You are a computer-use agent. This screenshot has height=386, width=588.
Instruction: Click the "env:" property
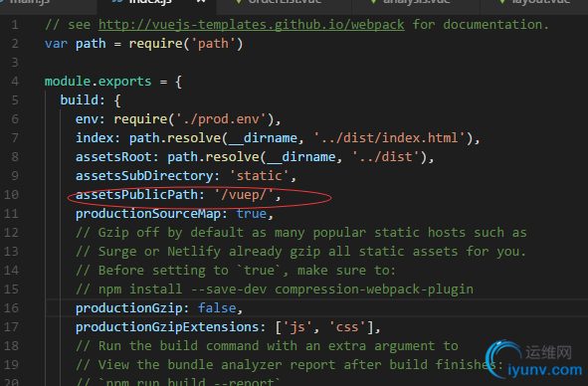click(91, 119)
